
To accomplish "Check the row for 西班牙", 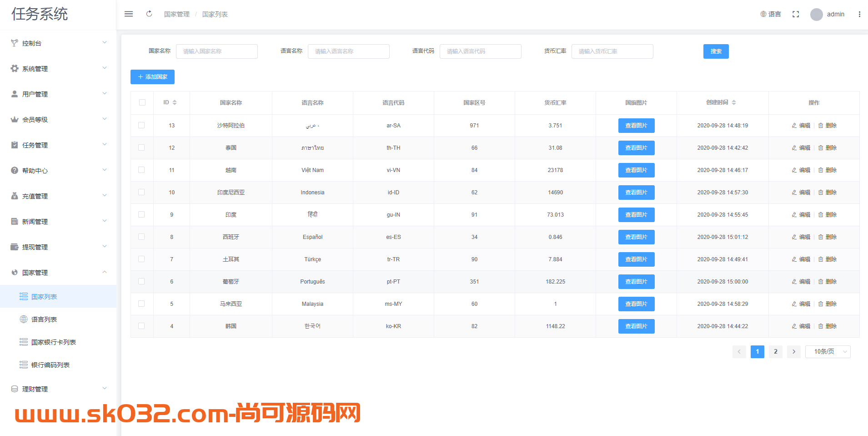I will 141,237.
